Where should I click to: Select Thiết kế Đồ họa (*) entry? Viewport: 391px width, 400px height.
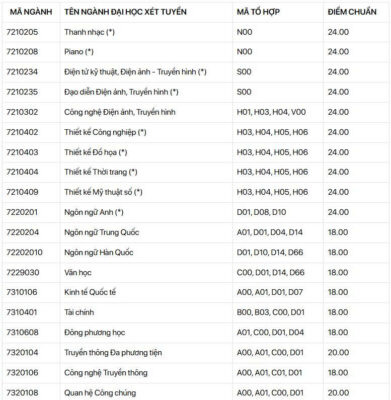click(96, 152)
